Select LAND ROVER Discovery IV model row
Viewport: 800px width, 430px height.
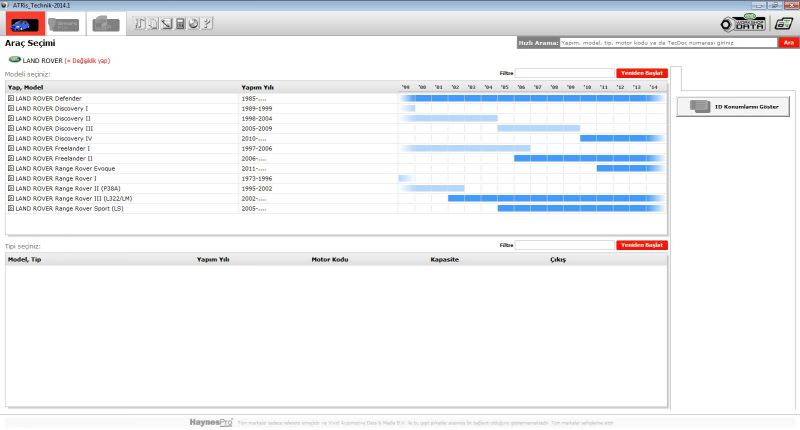(x=54, y=138)
